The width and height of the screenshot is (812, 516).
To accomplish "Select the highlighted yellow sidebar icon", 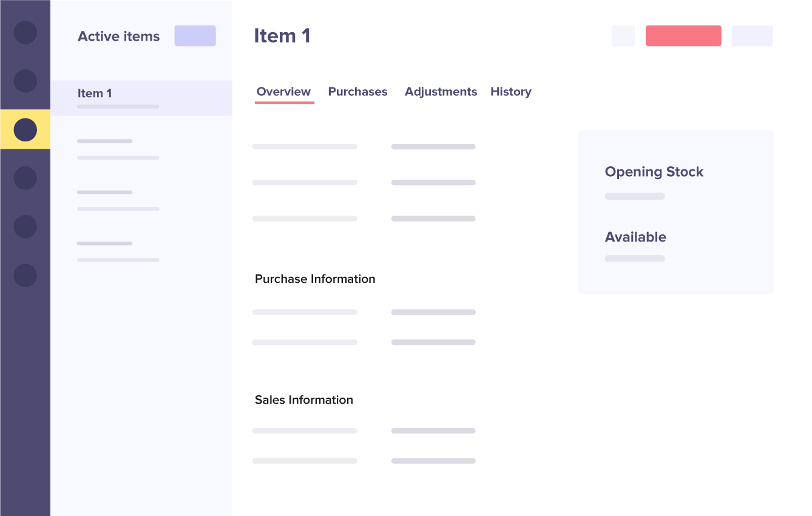I will point(25,129).
